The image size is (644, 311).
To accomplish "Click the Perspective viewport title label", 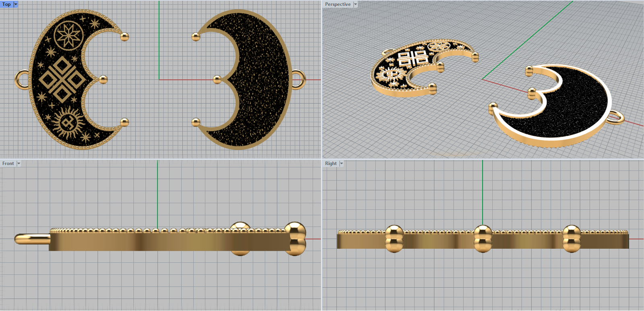I will click(x=337, y=4).
